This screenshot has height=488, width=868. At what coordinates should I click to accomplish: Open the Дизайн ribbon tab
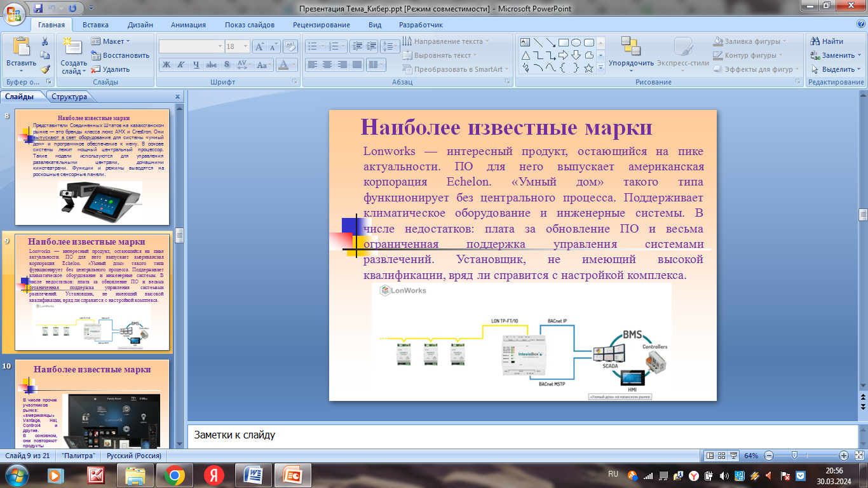[x=140, y=25]
